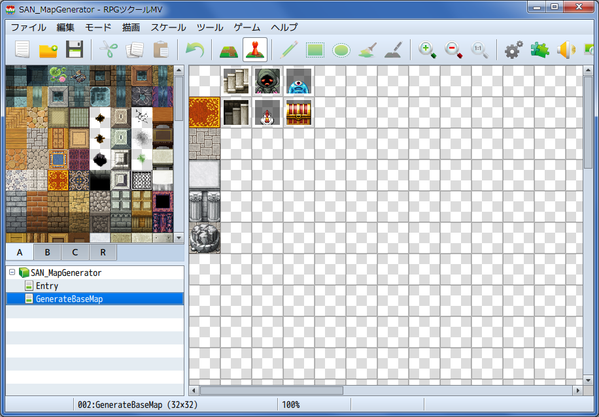Click the New Project icon
Image resolution: width=599 pixels, height=417 pixels.
[23, 50]
